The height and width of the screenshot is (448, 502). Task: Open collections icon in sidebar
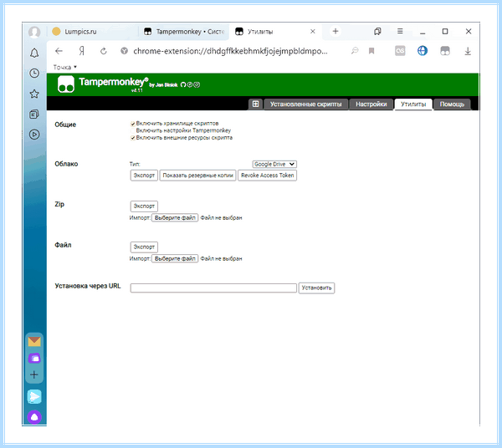click(34, 115)
